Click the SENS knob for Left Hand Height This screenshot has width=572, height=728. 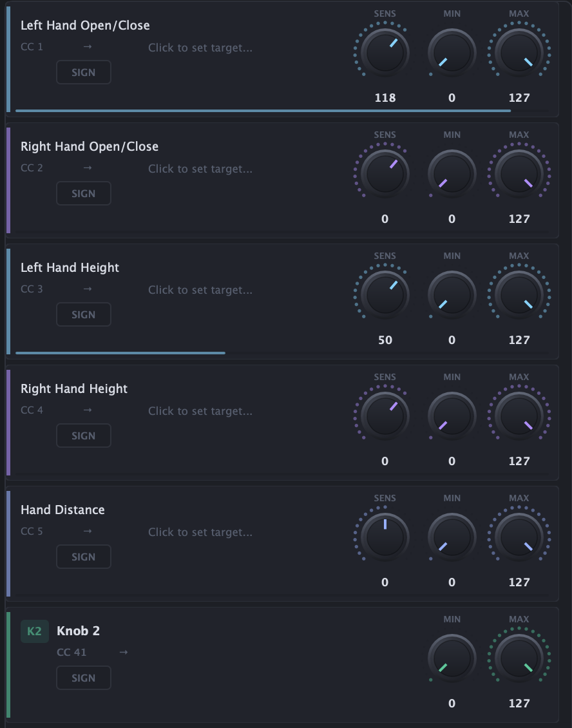pyautogui.click(x=385, y=295)
